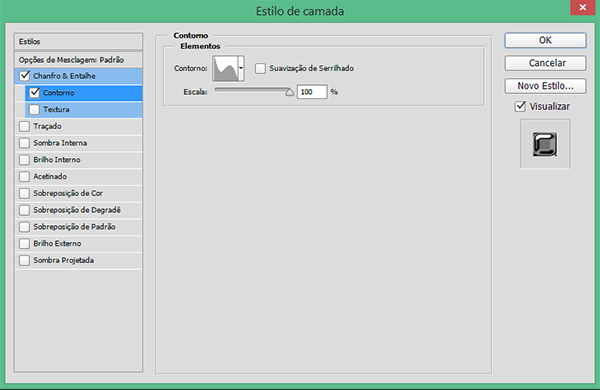Enable the Acetinado checkbox

point(24,176)
